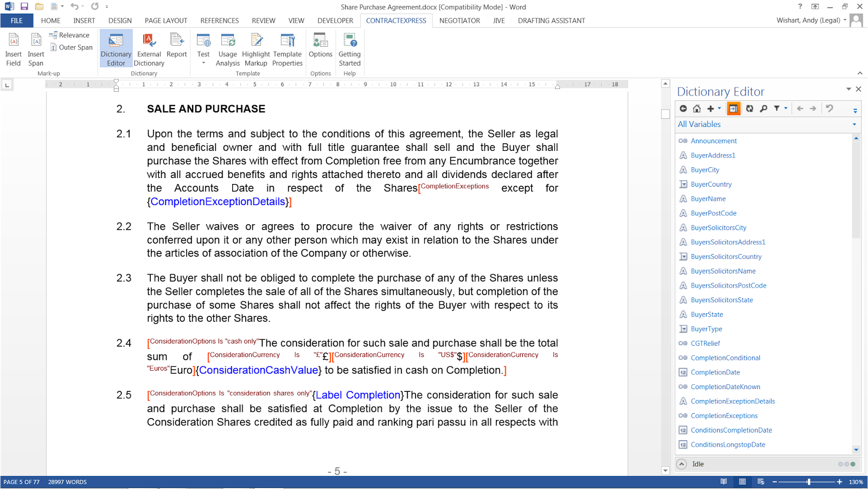Viewport: 868px width, 489px height.
Task: Select the CompletionExceptionDetails variable
Action: click(x=732, y=402)
